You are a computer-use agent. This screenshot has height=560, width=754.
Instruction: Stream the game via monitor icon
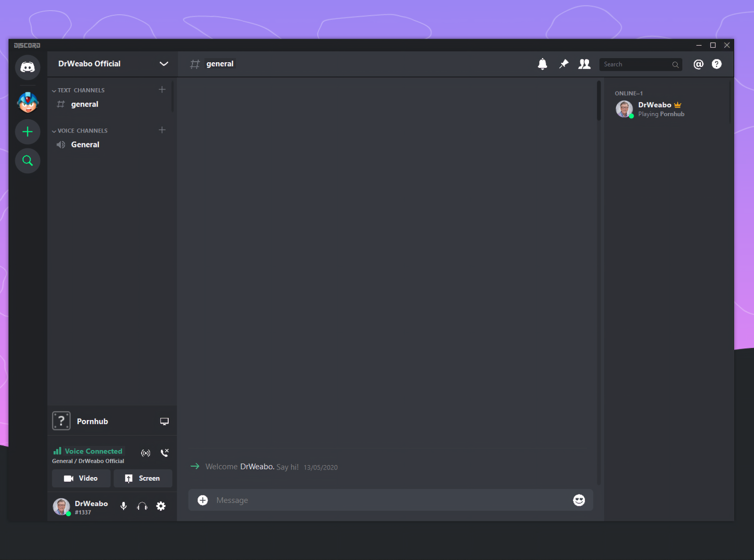(164, 421)
